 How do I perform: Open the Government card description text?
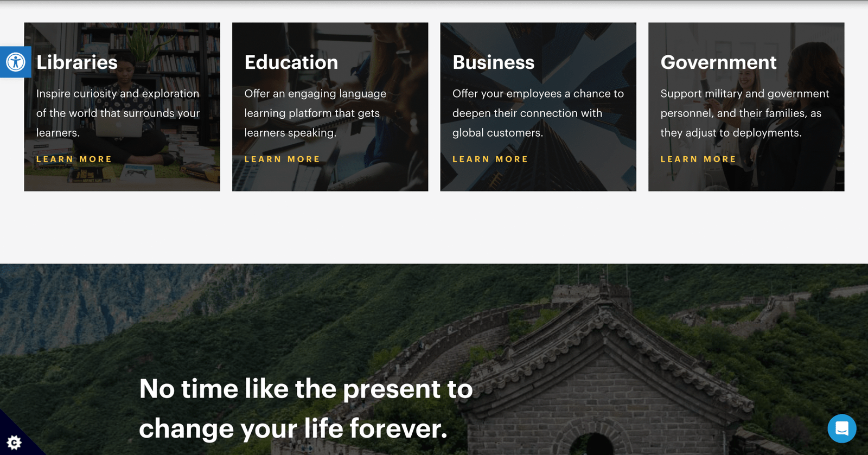(745, 113)
